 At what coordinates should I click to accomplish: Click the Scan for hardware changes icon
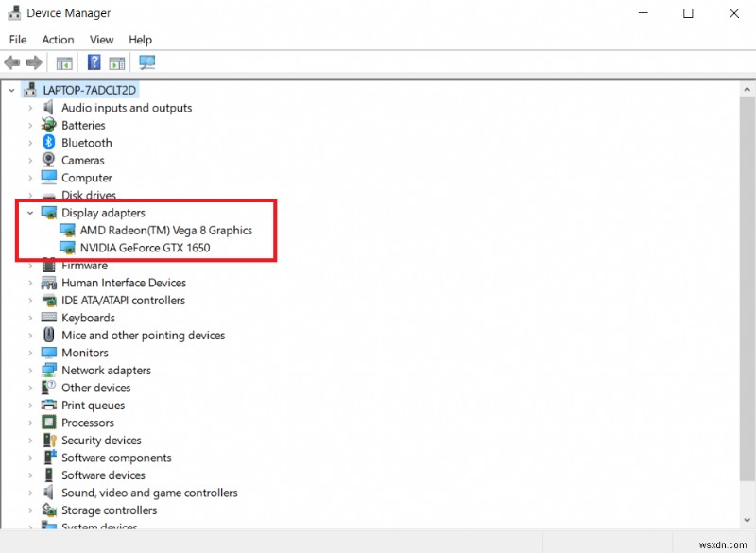point(146,62)
